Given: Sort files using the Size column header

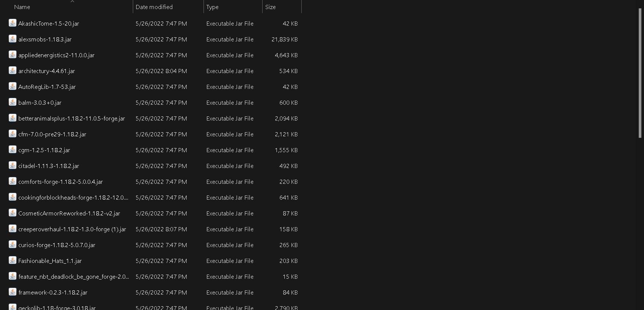Looking at the screenshot, I should coord(282,7).
